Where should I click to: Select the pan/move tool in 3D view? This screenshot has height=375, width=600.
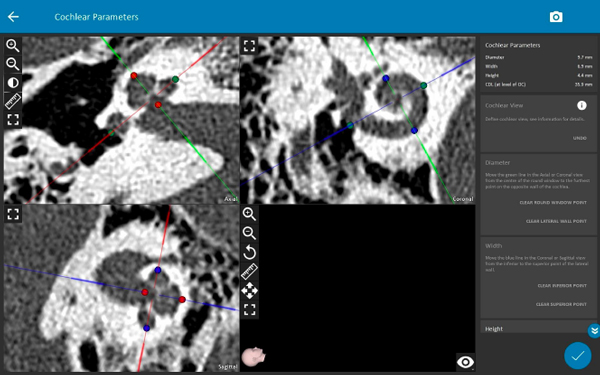tap(249, 290)
